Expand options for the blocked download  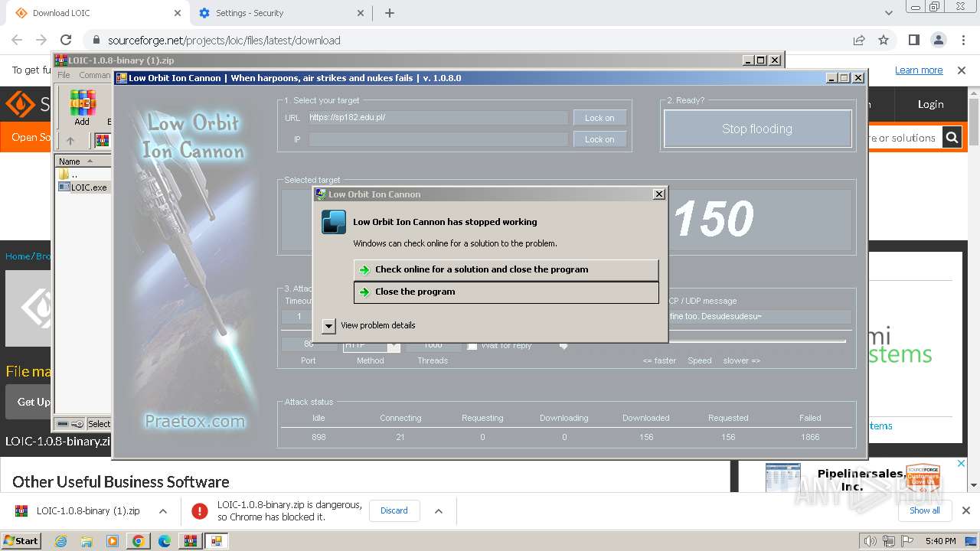click(x=439, y=511)
